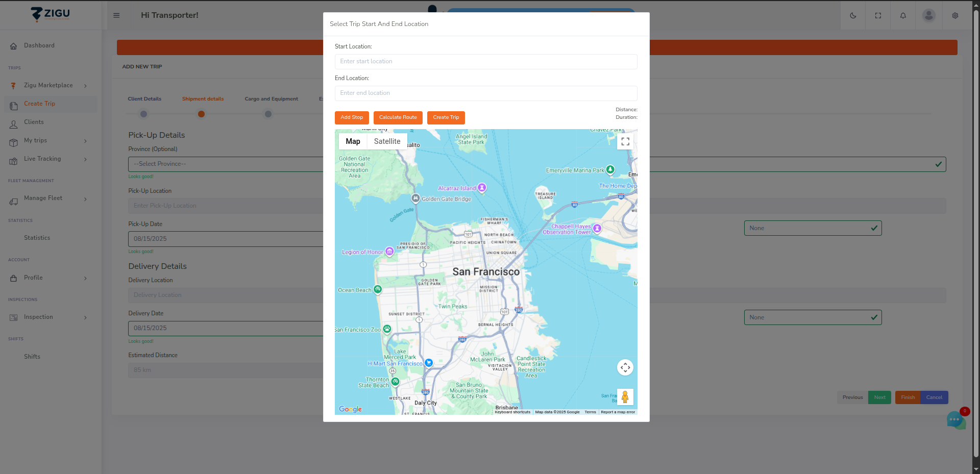980x474 pixels.
Task: Open user avatar menu
Action: coord(928,15)
